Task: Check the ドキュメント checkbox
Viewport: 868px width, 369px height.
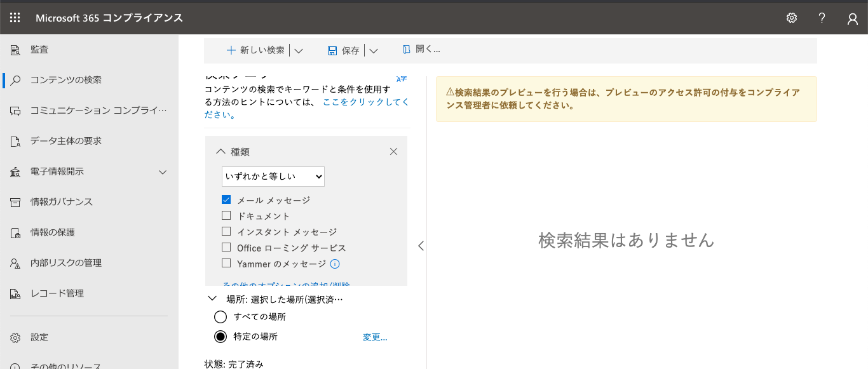Action: pos(226,215)
